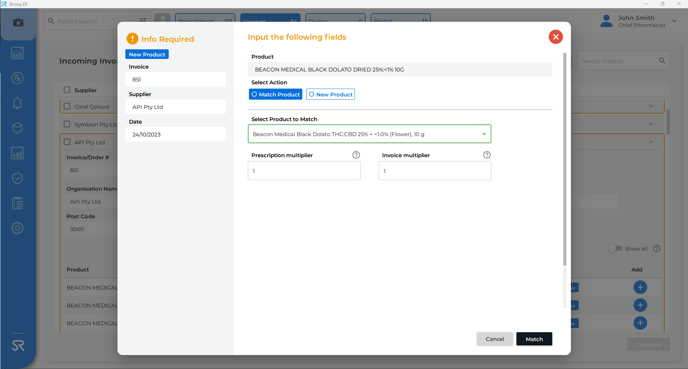
Task: Open the Select Product to Match dropdown
Action: (369, 134)
